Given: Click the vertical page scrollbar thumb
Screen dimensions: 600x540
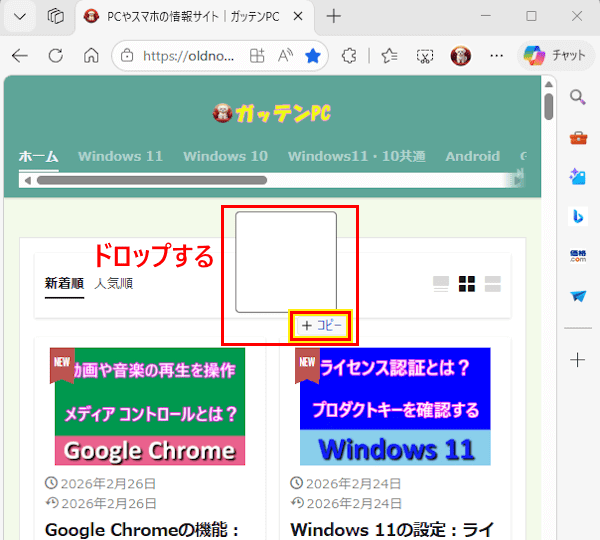Looking at the screenshot, I should [549, 107].
